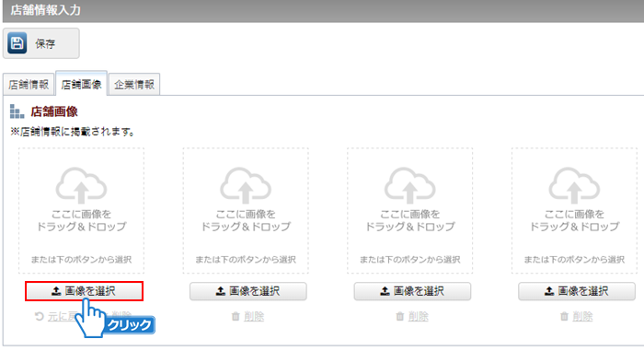
Task: Click trash icon under third image slot
Action: pos(400,316)
